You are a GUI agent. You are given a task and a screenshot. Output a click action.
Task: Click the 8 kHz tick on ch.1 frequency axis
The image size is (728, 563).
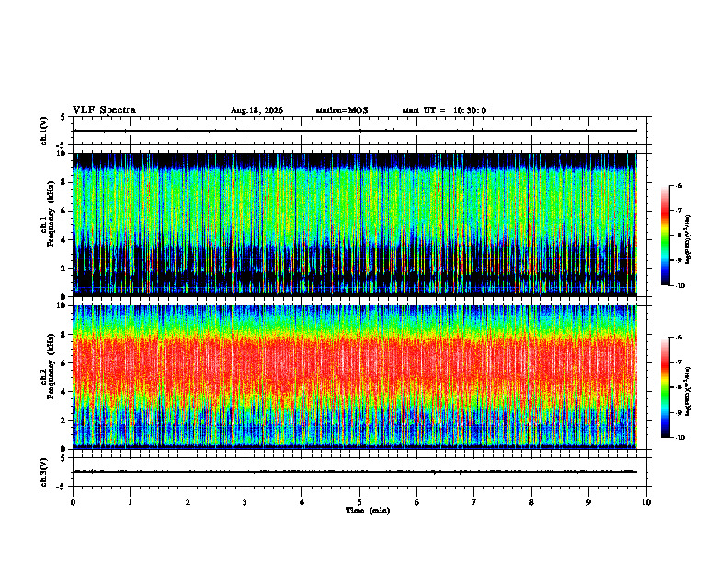click(x=68, y=182)
